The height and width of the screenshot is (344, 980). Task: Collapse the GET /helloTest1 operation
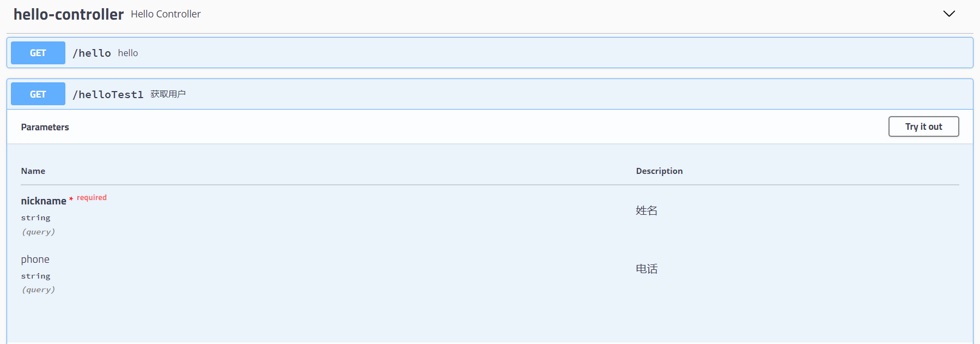click(490, 94)
